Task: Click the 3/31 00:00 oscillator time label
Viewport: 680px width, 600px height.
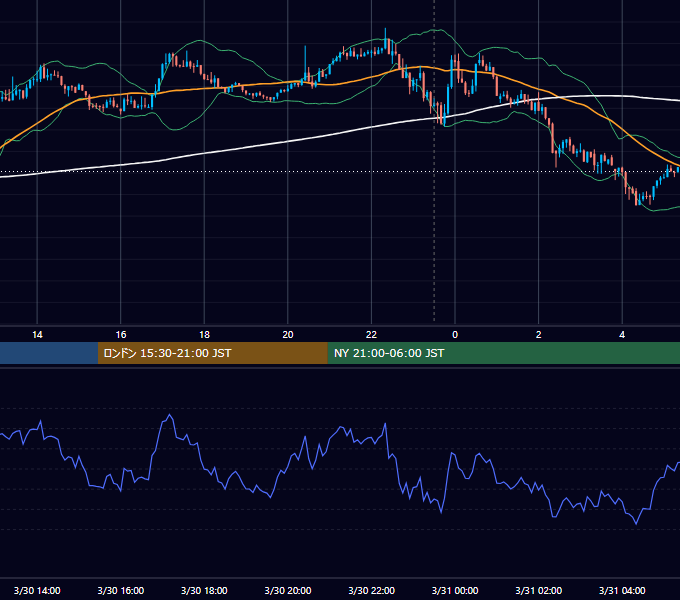Action: pos(455,590)
